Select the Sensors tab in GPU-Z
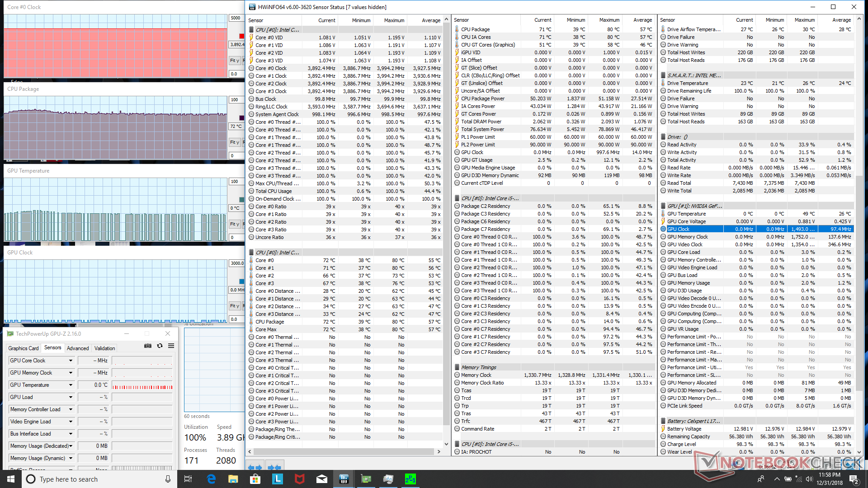 point(53,347)
